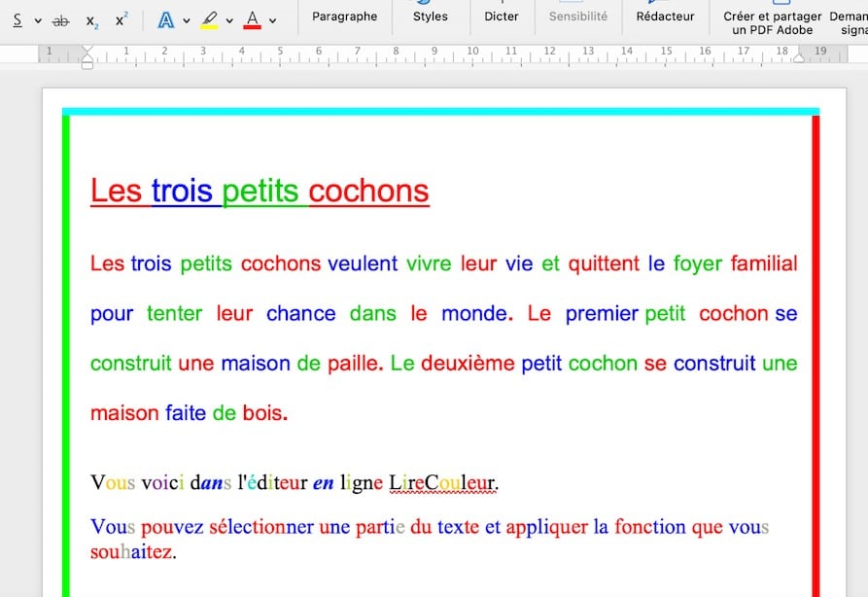The height and width of the screenshot is (597, 868).
Task: Open the font color dropdown arrow
Action: pos(273,20)
